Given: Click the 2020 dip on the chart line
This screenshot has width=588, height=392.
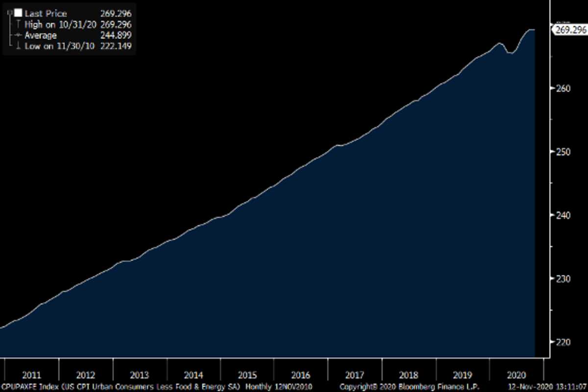Looking at the screenshot, I should point(510,53).
